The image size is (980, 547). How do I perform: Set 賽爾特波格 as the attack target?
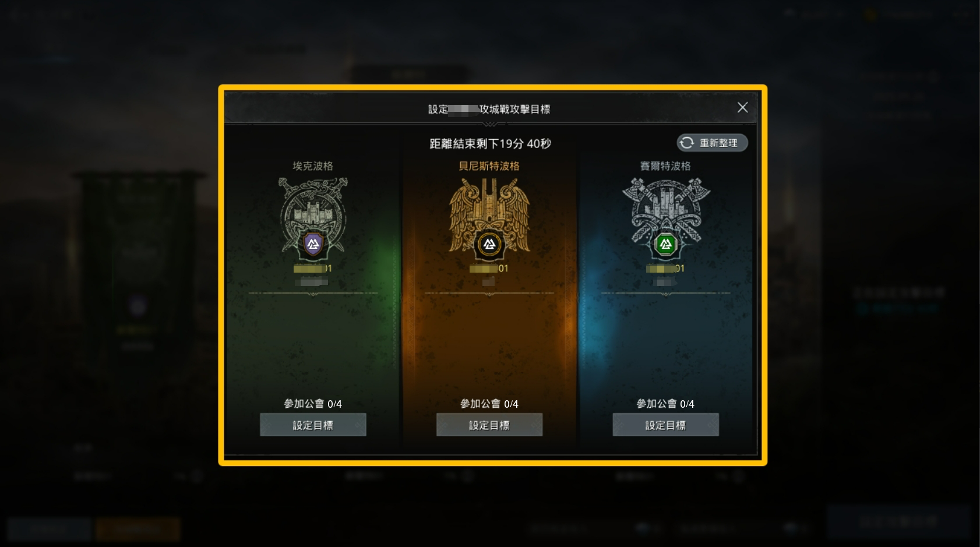point(665,425)
